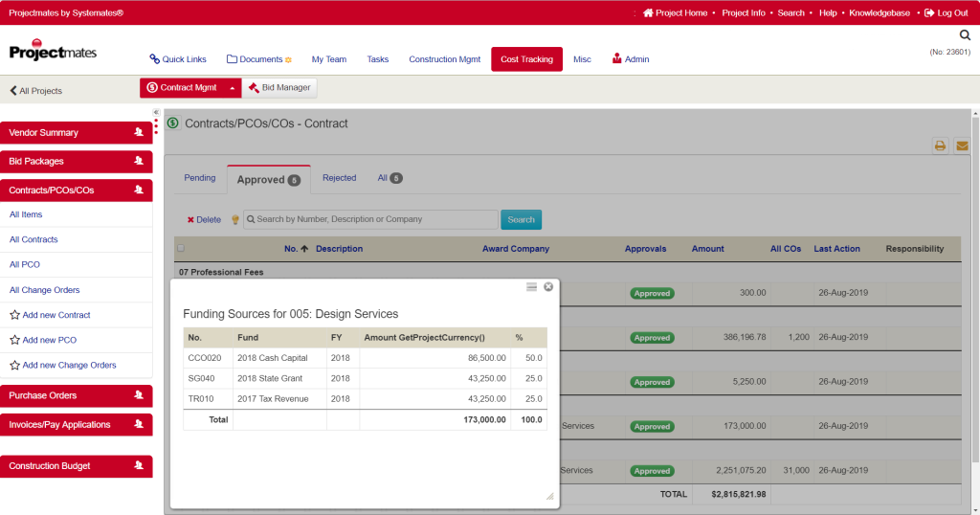Expand the Purchase Orders sidebar section
This screenshot has height=515, width=980.
77,395
